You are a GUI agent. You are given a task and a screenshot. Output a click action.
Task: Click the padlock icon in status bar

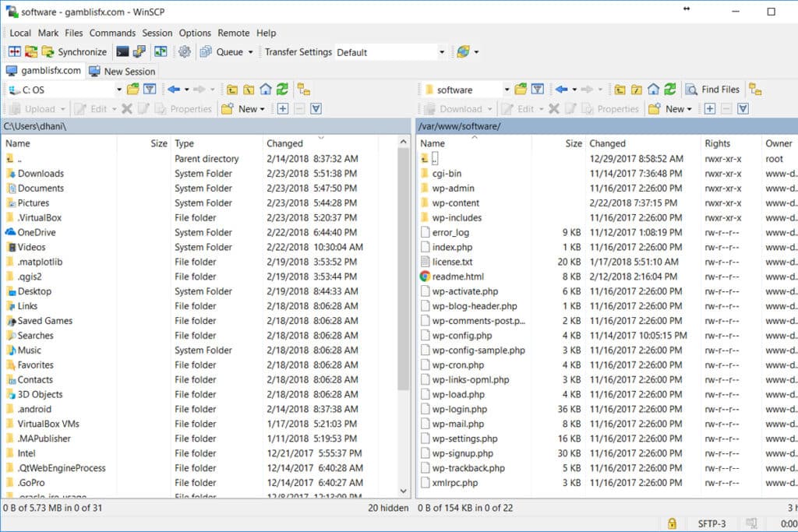pos(672,523)
